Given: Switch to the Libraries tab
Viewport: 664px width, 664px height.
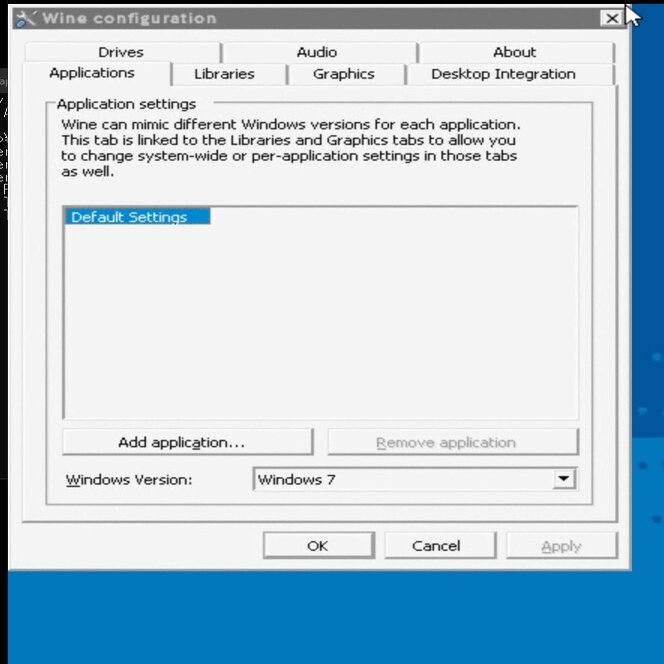Looking at the screenshot, I should (229, 75).
